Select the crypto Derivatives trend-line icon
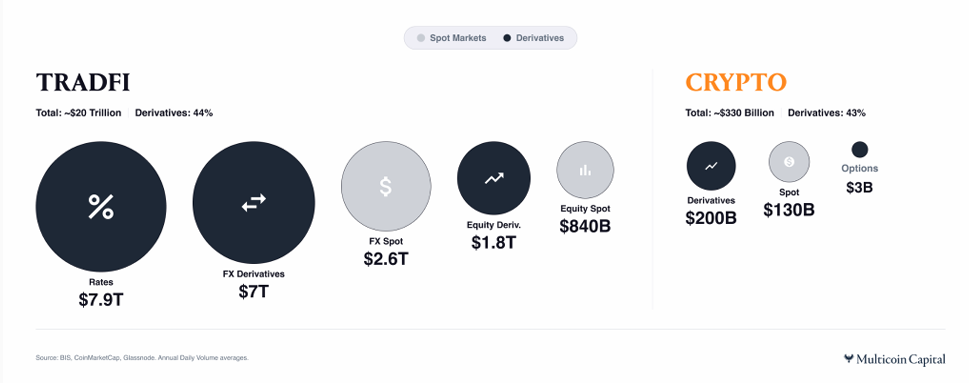Screen dimensions: 969x383 click(x=711, y=166)
